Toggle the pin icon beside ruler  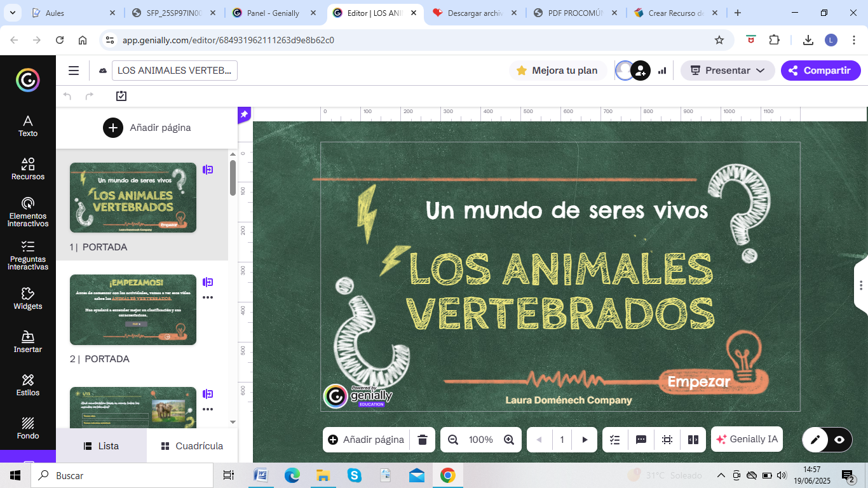point(244,114)
